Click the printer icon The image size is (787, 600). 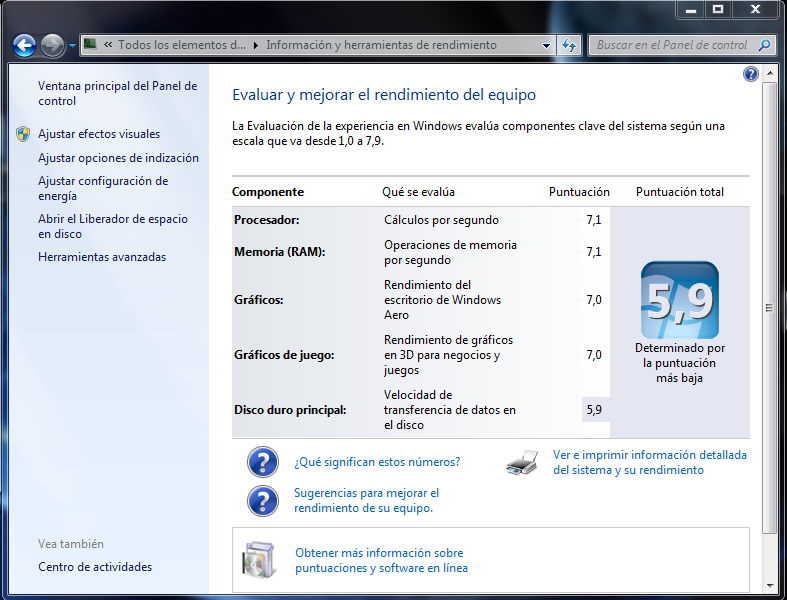click(x=522, y=462)
